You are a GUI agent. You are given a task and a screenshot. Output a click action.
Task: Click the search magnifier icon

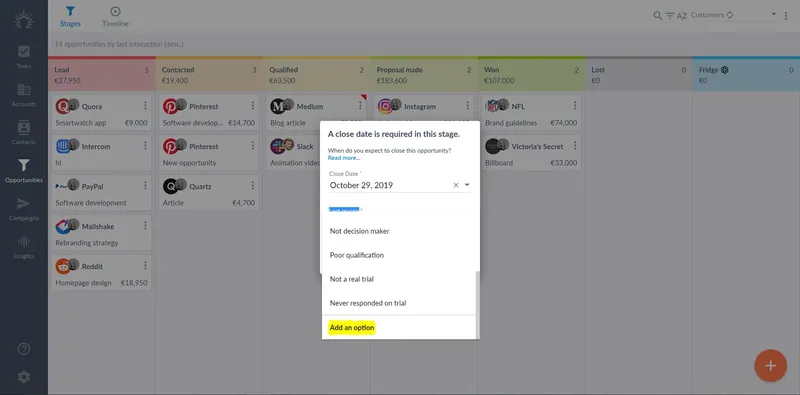[657, 15]
